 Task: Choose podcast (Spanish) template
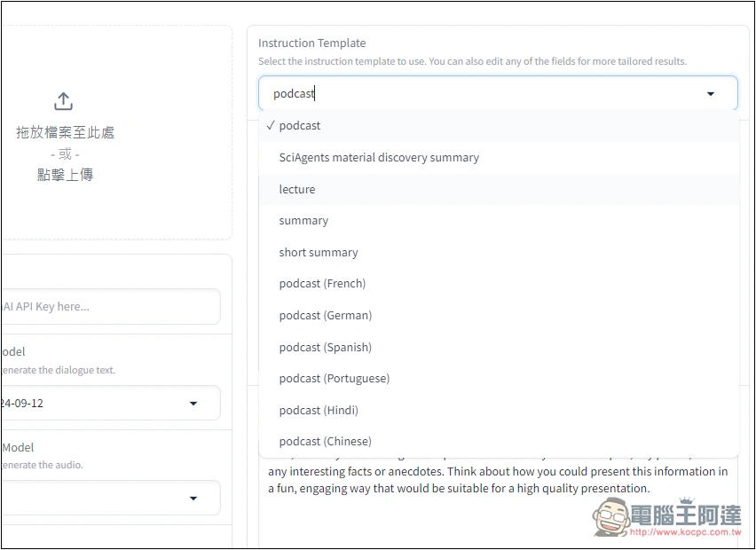tap(499, 348)
